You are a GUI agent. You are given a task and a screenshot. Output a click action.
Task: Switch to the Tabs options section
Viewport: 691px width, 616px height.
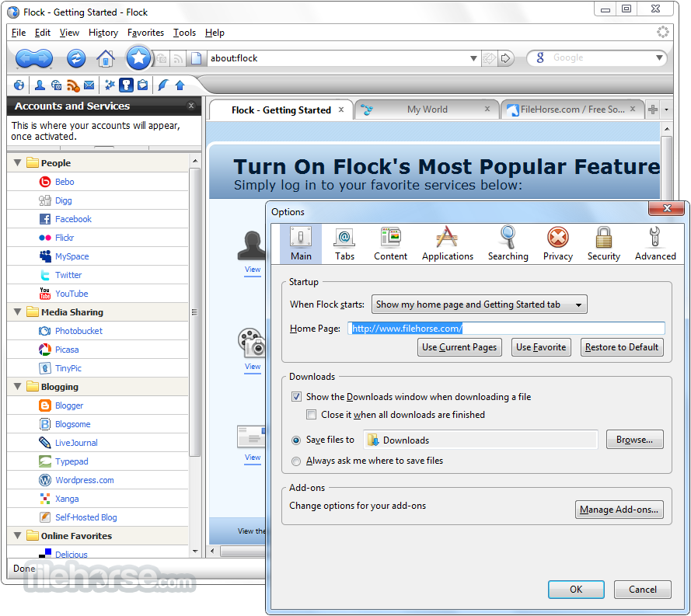(344, 243)
